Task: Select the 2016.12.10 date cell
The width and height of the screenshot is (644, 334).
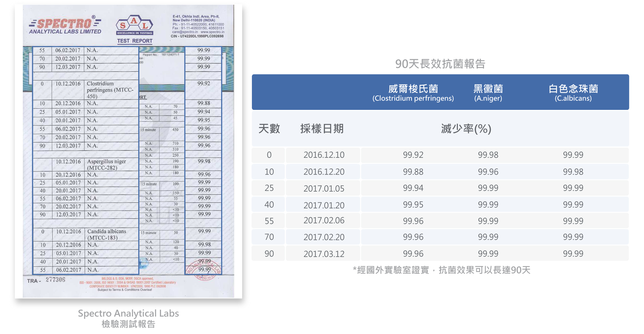Action: [x=324, y=155]
